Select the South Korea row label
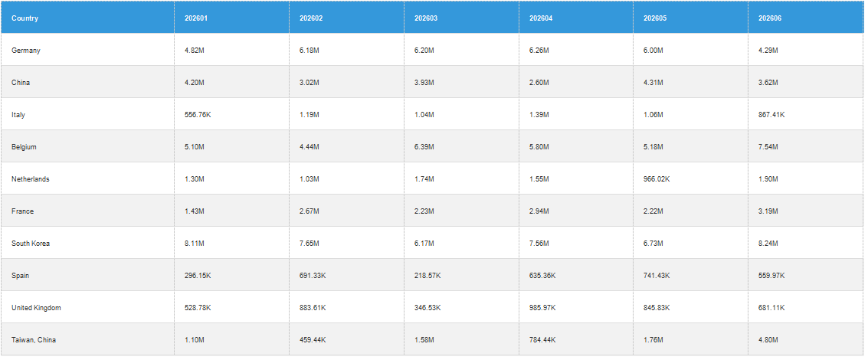The width and height of the screenshot is (868, 360). pyautogui.click(x=31, y=243)
